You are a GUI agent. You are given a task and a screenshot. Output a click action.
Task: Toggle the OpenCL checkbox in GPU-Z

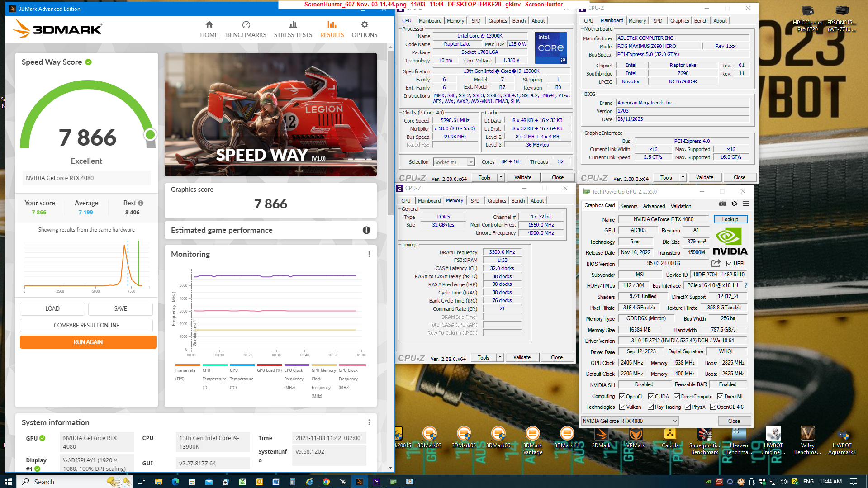tap(622, 397)
